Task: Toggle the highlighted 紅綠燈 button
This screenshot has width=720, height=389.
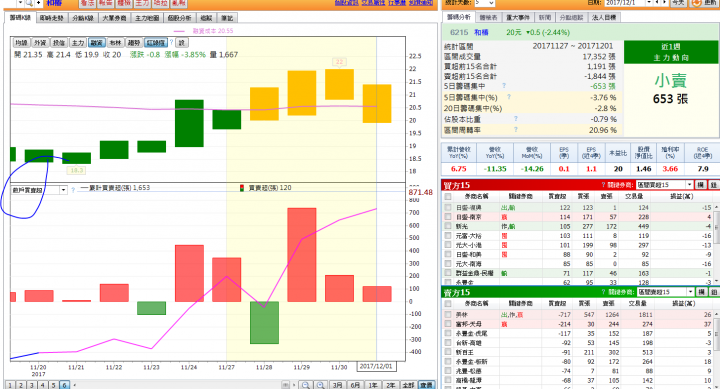Action: (156, 43)
